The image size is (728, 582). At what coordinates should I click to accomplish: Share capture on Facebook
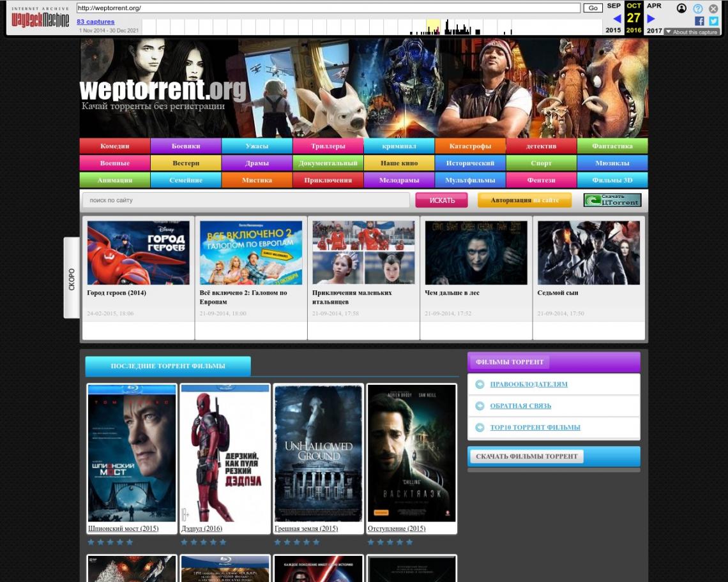pos(699,21)
